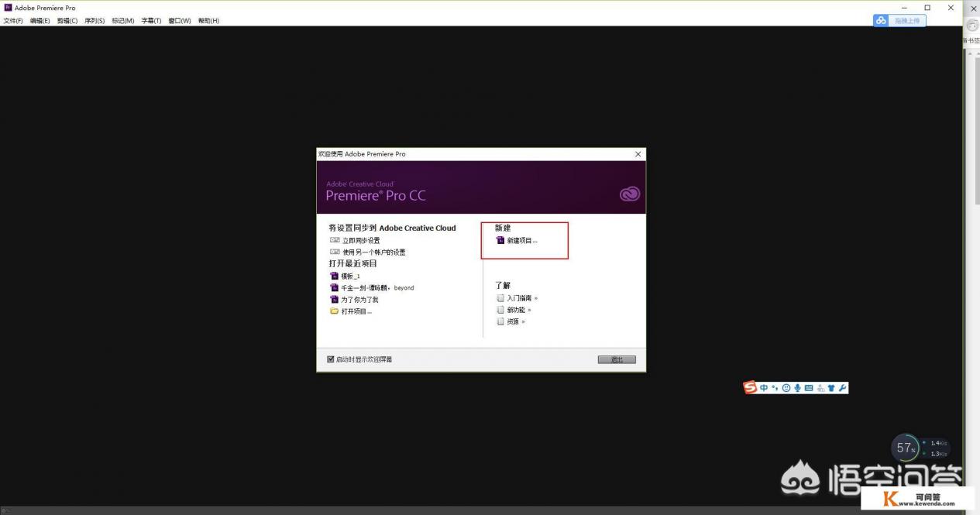Viewport: 980px width, 515px height.
Task: Open the IME soft keyboard icon
Action: coord(809,387)
